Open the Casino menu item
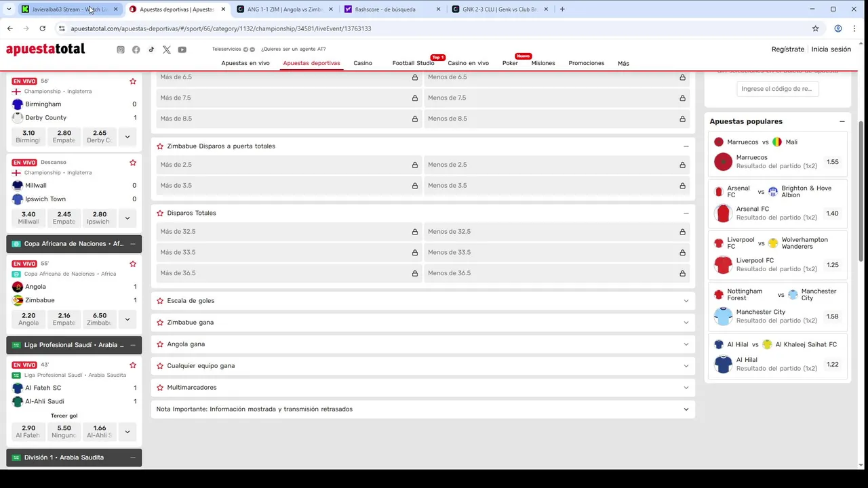 [x=363, y=63]
